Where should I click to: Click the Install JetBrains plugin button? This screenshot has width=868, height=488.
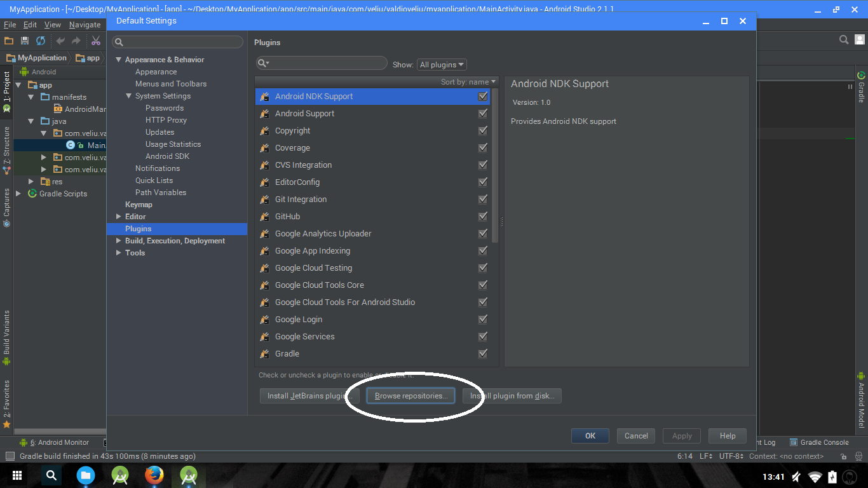point(309,396)
